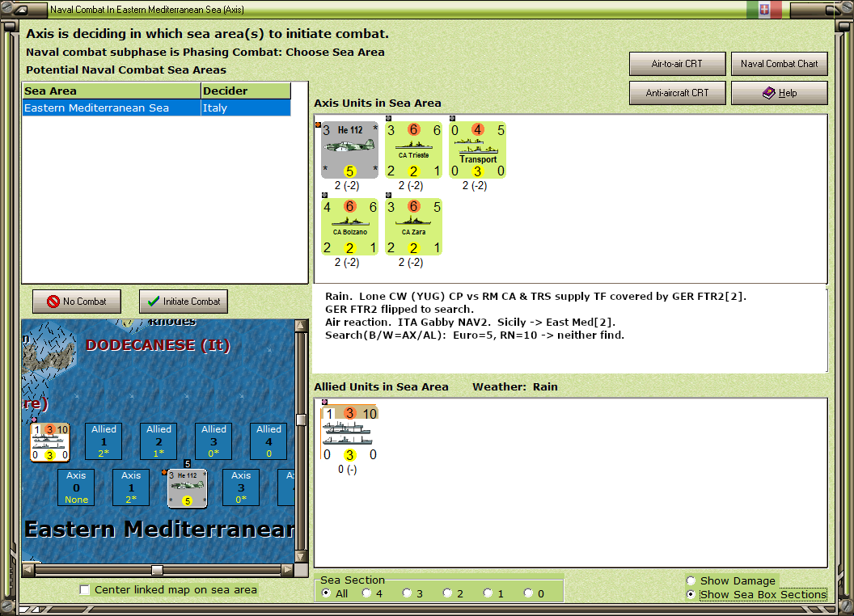This screenshot has width=854, height=616.
Task: Click the He 112 counter on the map
Action: pyautogui.click(x=187, y=488)
